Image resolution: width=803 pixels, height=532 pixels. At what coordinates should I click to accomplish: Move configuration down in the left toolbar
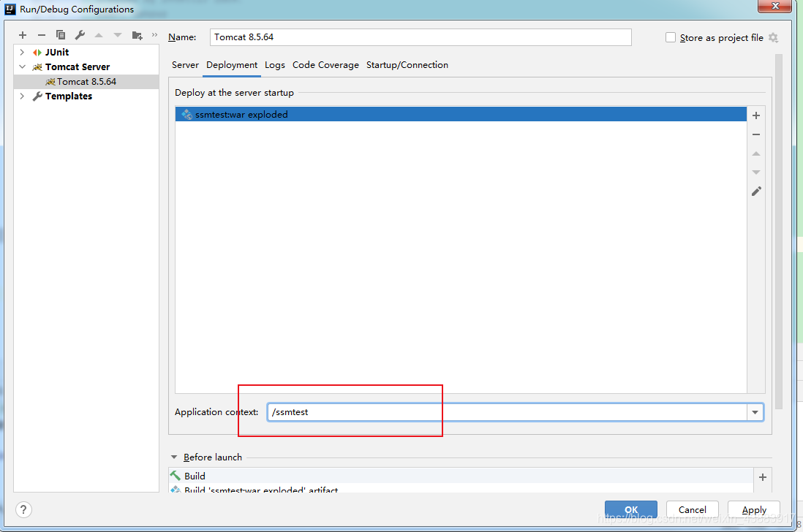point(118,35)
